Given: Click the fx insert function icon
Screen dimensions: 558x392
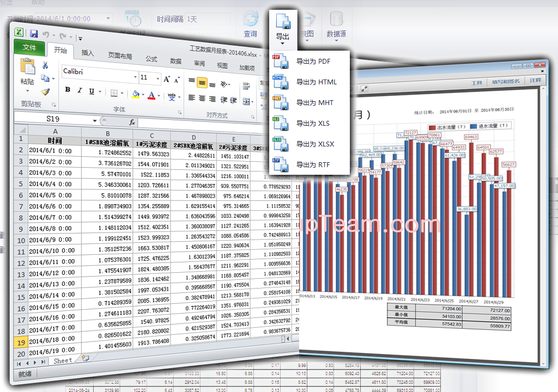Looking at the screenshot, I should pos(132,122).
